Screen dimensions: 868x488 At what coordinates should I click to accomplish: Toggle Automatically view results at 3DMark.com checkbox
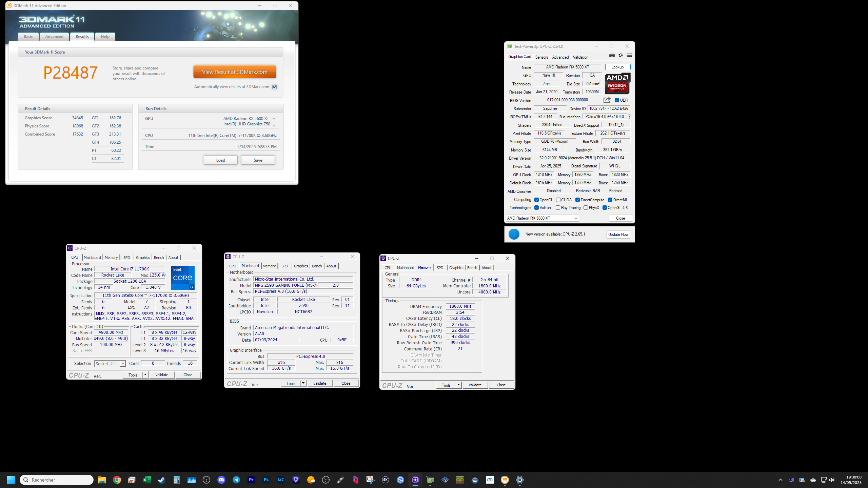click(275, 87)
